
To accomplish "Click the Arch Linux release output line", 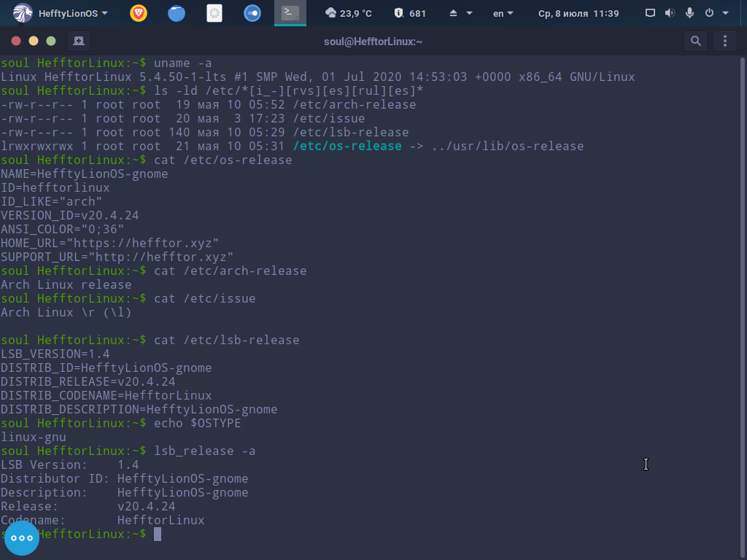I will point(66,284).
